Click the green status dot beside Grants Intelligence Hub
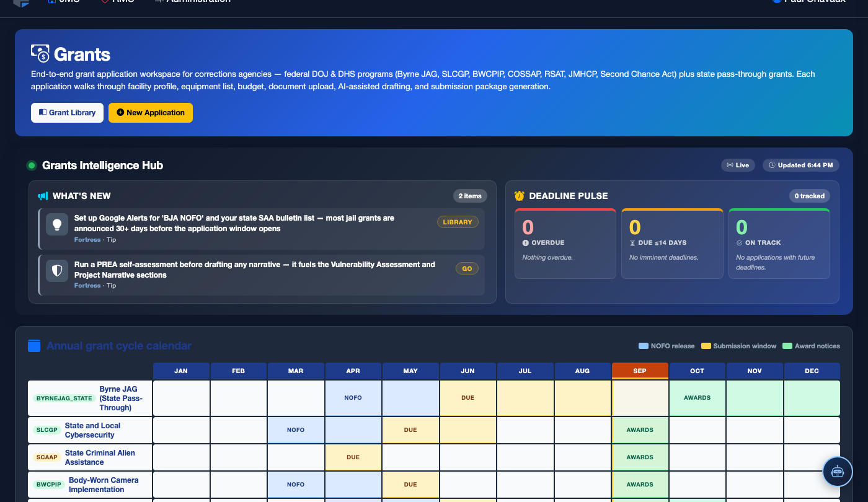The width and height of the screenshot is (868, 502). 32,165
